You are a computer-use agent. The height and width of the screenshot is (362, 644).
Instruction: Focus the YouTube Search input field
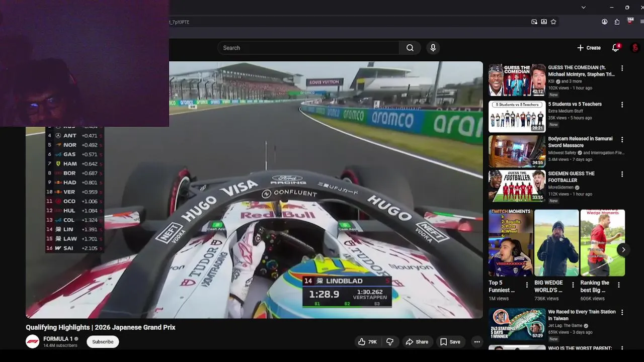click(308, 48)
